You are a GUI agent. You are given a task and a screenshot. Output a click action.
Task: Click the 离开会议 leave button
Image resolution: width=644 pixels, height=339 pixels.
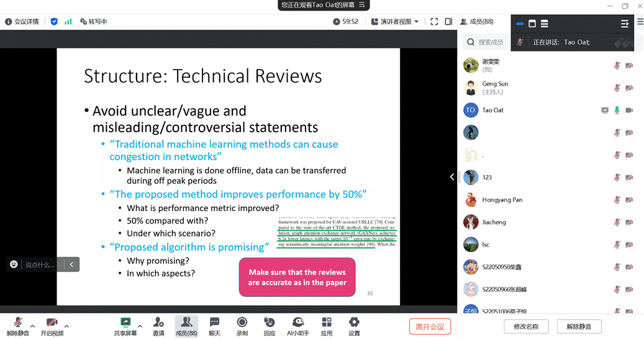click(430, 327)
